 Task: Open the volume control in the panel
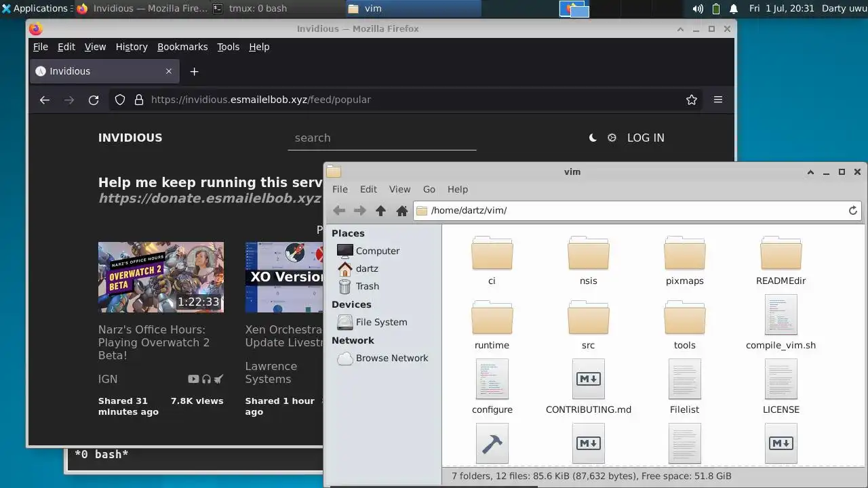(698, 9)
